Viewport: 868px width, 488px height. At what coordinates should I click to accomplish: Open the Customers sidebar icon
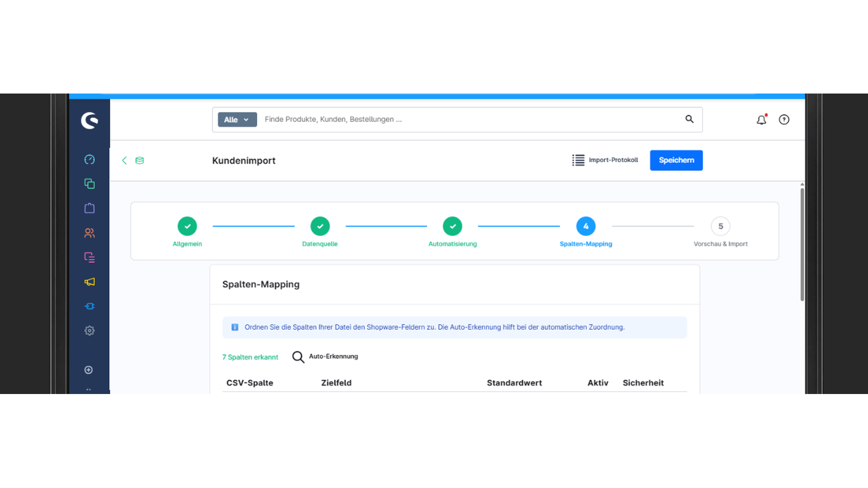tap(90, 233)
